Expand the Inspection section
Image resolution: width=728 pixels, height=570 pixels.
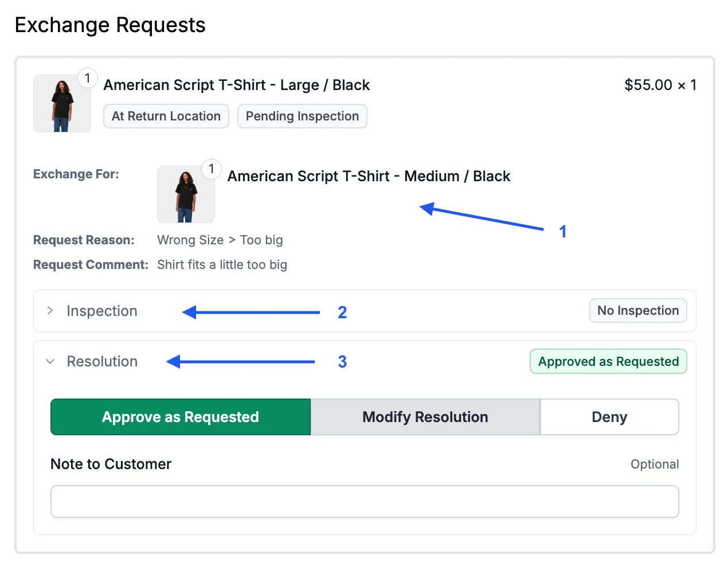click(102, 311)
